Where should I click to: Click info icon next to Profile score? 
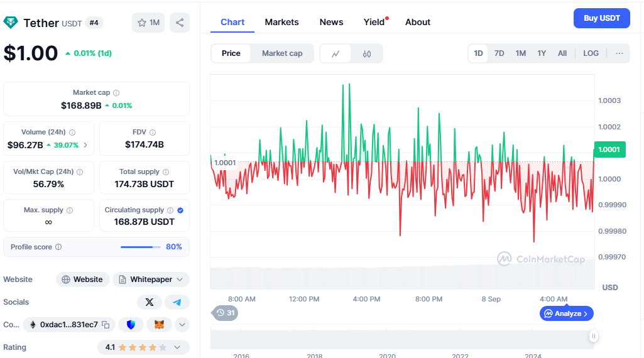pos(58,247)
